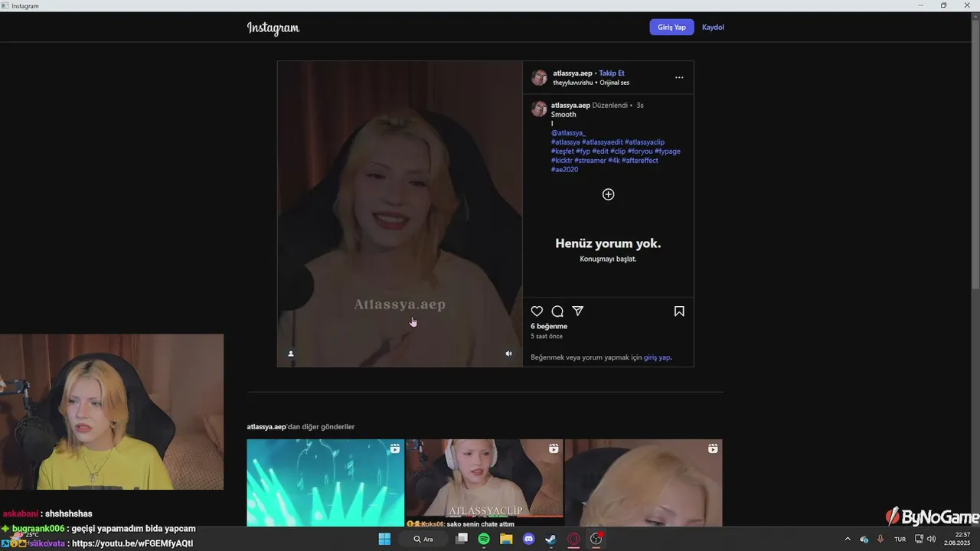Open File Explorer from the taskbar
This screenshot has width=980, height=551.
pos(506,540)
